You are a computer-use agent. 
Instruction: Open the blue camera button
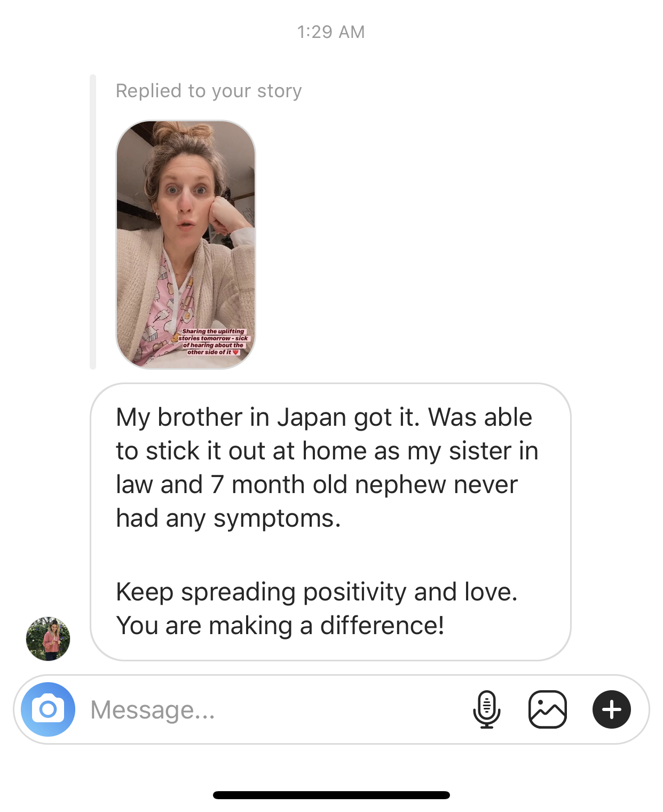[48, 709]
